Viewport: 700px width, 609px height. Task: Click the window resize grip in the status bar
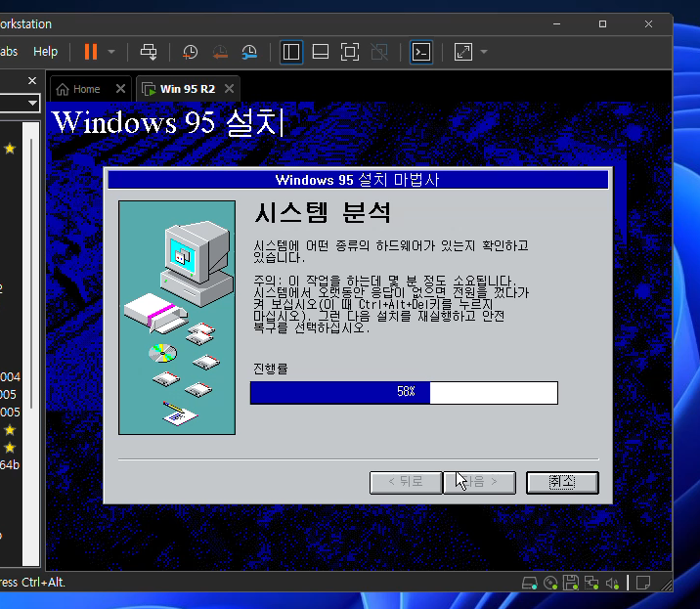pyautogui.click(x=667, y=585)
